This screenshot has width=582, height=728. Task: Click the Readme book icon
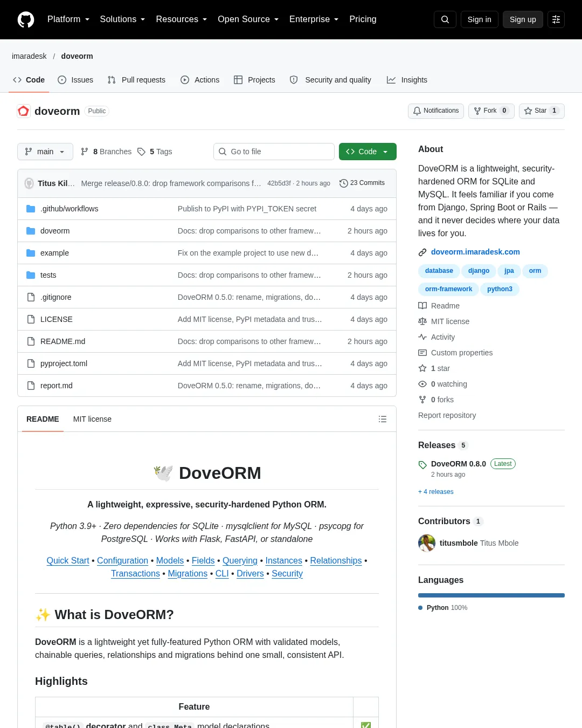pos(422,306)
